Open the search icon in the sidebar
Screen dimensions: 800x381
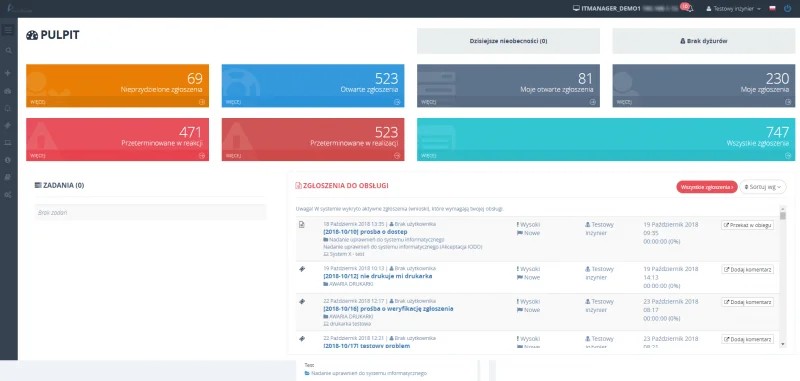click(8, 50)
